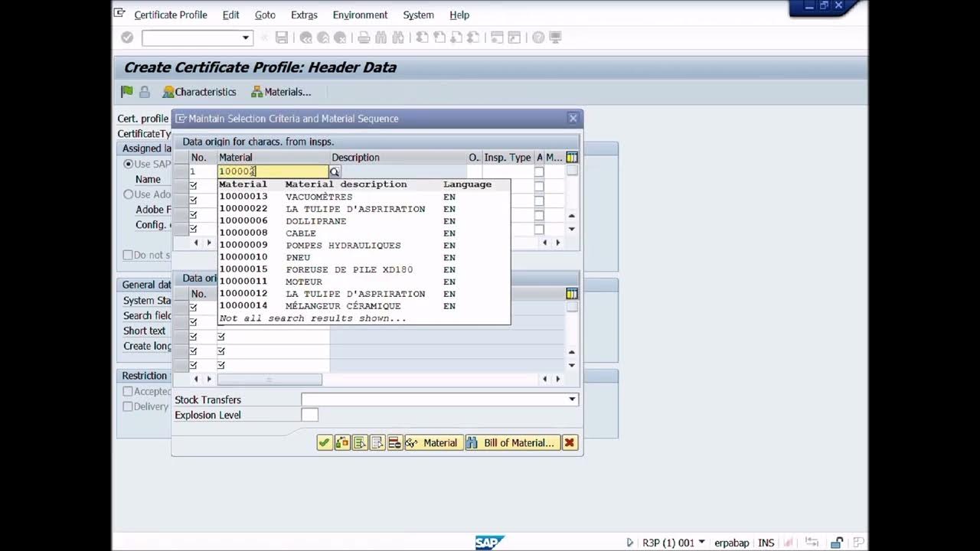Open the Goto menu
This screenshot has height=551, width=980.
click(265, 15)
